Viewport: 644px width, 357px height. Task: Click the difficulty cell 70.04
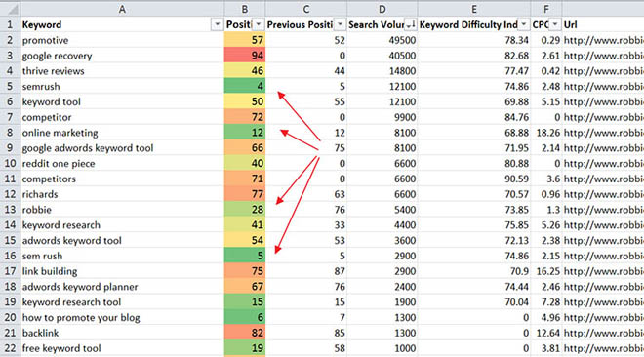point(474,302)
